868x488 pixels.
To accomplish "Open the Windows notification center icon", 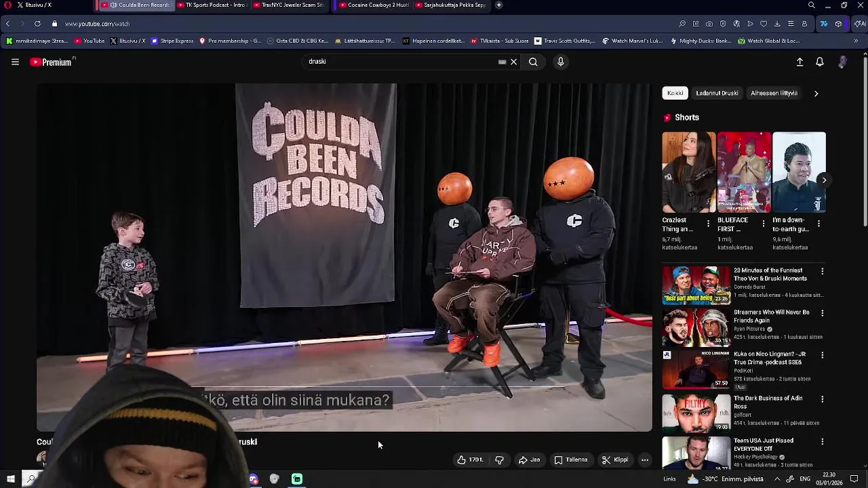I will [x=854, y=479].
